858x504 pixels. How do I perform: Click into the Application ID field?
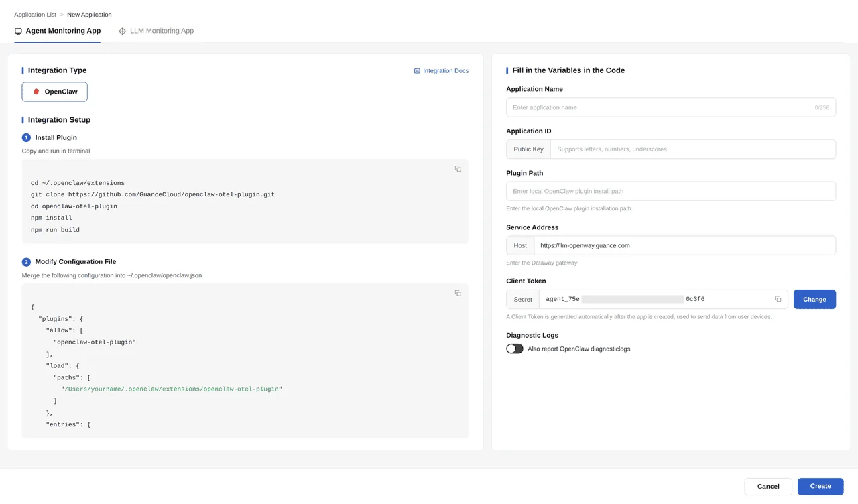click(693, 149)
